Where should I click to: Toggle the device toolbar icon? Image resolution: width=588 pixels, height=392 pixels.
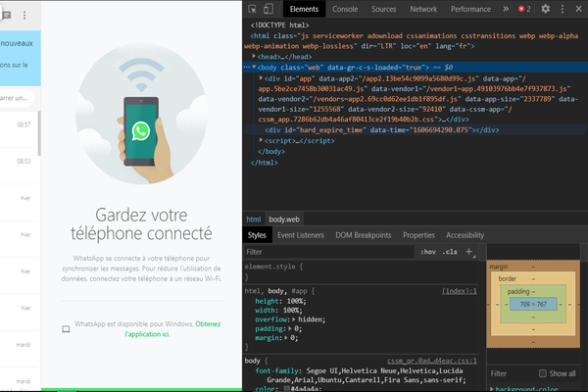pos(269,9)
